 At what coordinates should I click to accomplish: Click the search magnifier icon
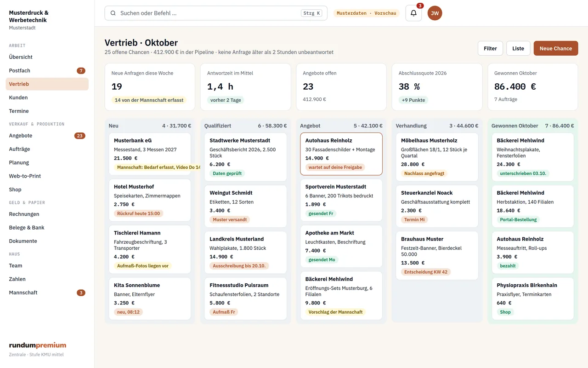pyautogui.click(x=113, y=13)
